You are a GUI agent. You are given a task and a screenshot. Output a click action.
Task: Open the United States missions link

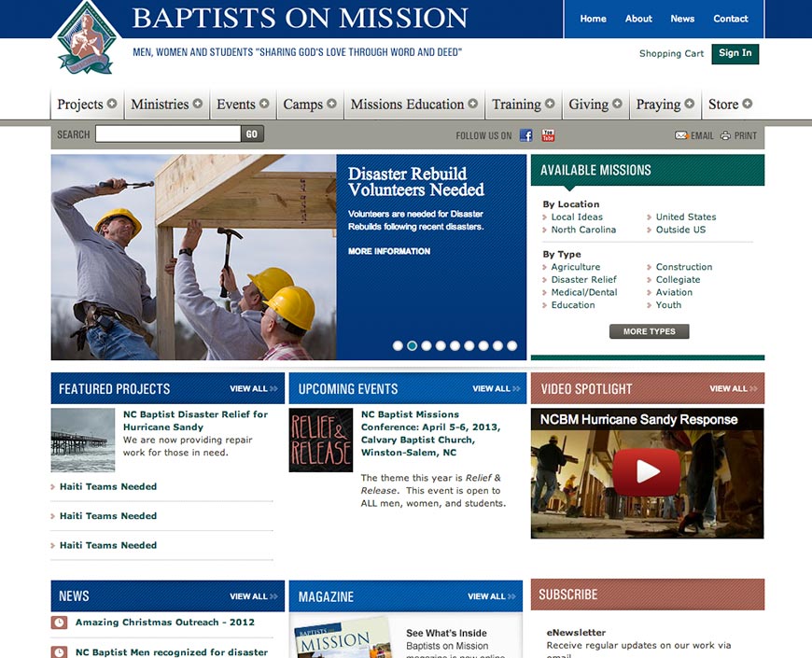point(686,217)
